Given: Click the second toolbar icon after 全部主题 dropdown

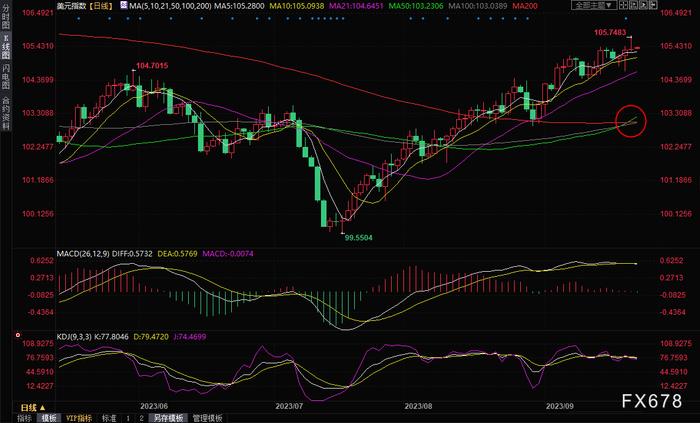Looking at the screenshot, I should pos(633,5).
